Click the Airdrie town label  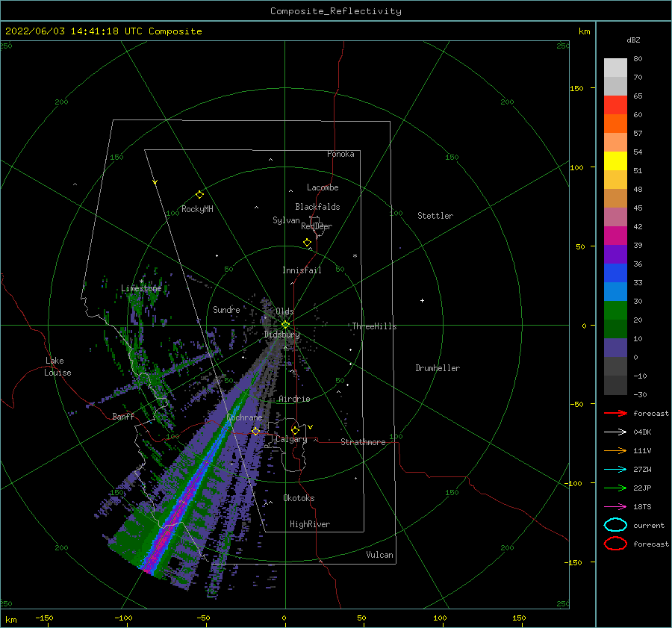tap(294, 399)
